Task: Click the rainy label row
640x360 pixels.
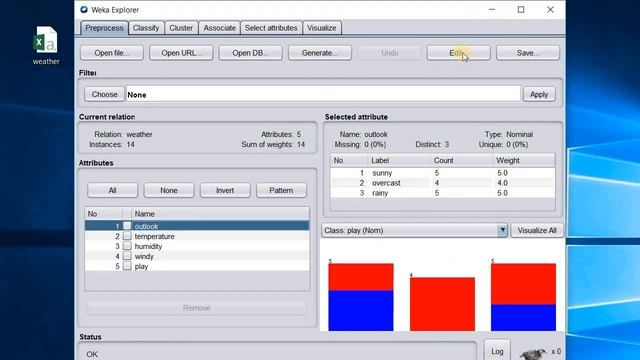Action: pos(442,193)
